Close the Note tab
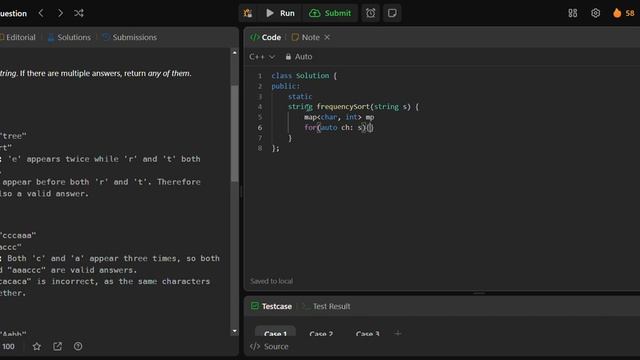Image resolution: width=640 pixels, height=360 pixels. coord(327,37)
